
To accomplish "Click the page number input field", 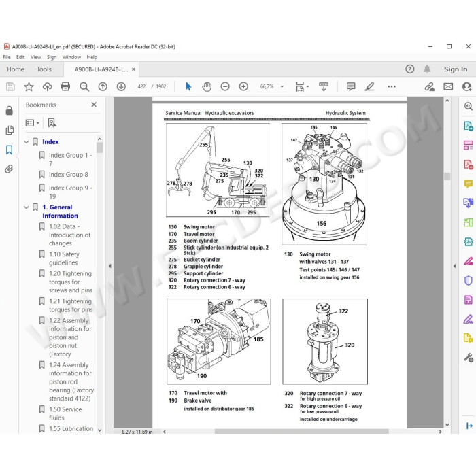I will coord(141,87).
